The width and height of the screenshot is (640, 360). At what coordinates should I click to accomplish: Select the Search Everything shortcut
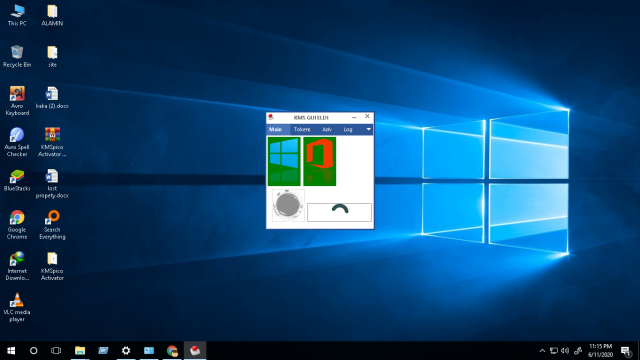tap(52, 225)
